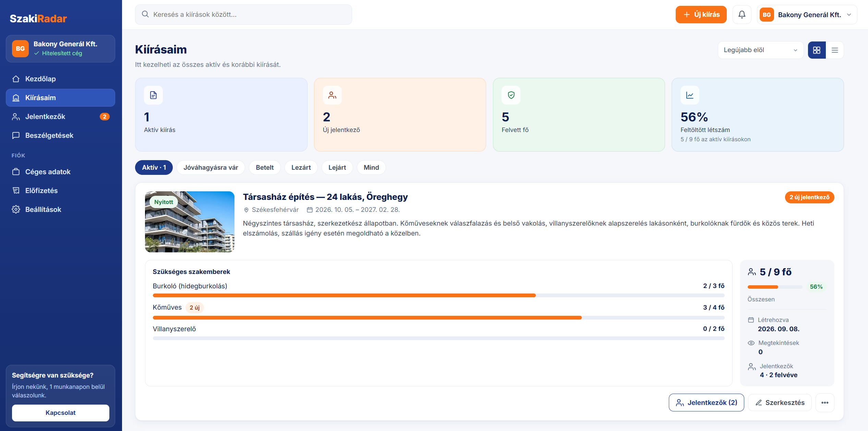This screenshot has height=431, width=868.
Task: Click in the Keresés a kiírások között search field
Action: (243, 14)
